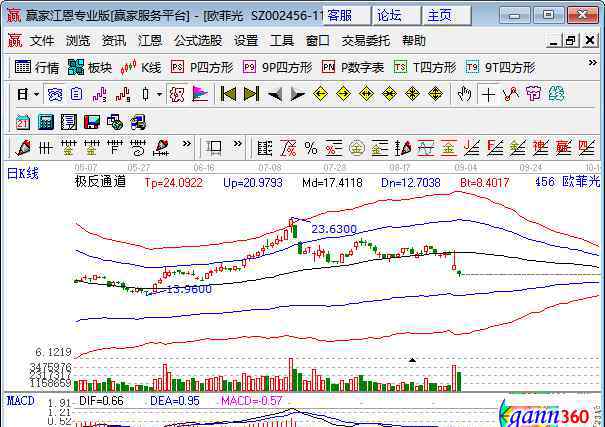This screenshot has height=427, width=605.
Task: Click the yellow diamond right-arrow icon
Action: click(x=343, y=94)
